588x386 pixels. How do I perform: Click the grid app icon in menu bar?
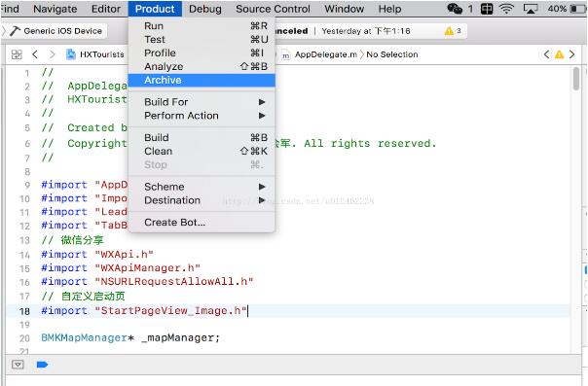pos(487,9)
